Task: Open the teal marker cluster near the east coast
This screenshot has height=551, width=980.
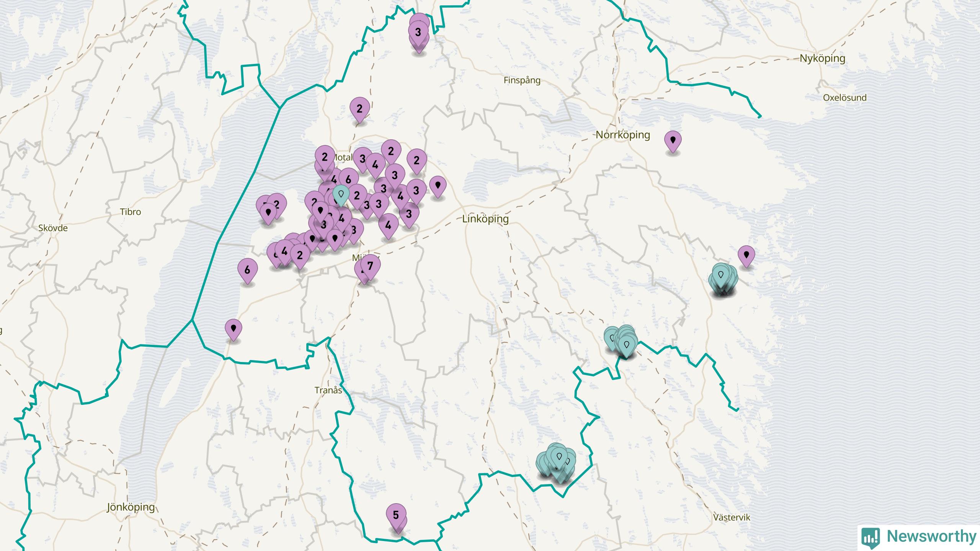Action: tap(721, 275)
